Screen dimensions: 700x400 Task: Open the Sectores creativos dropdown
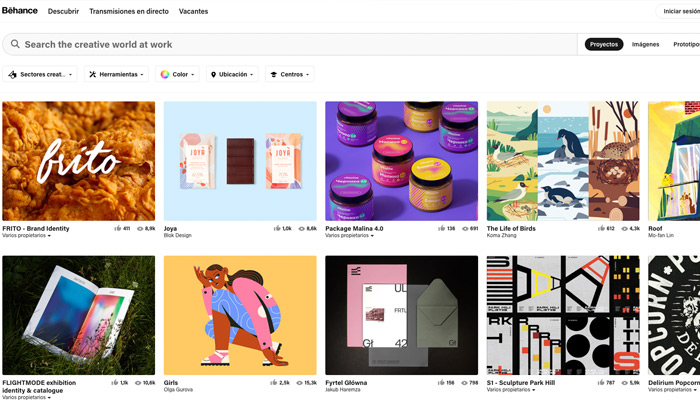(40, 74)
